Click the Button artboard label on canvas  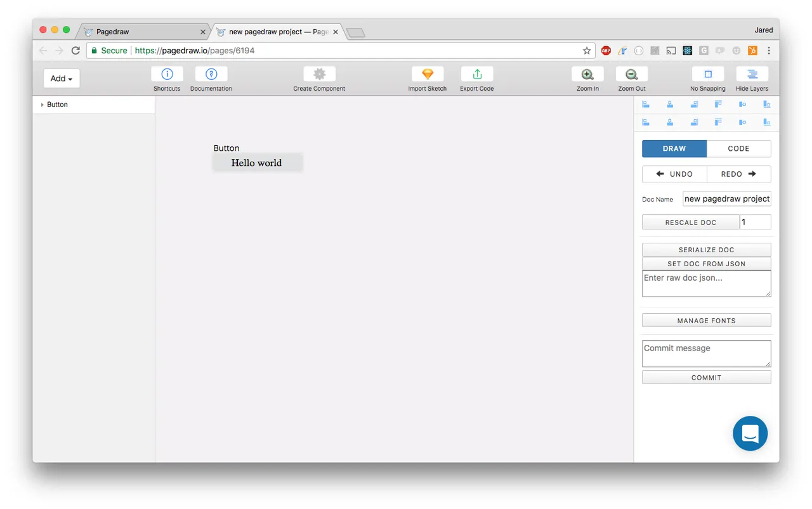[226, 148]
